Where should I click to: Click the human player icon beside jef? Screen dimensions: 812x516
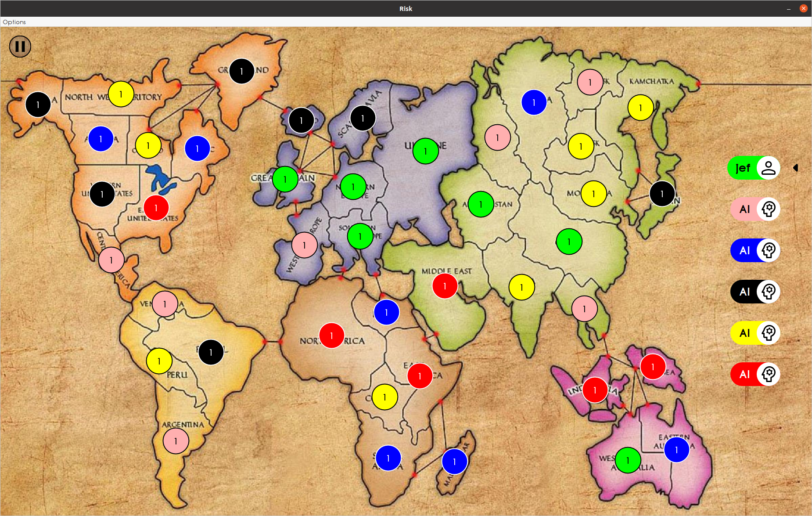point(768,168)
